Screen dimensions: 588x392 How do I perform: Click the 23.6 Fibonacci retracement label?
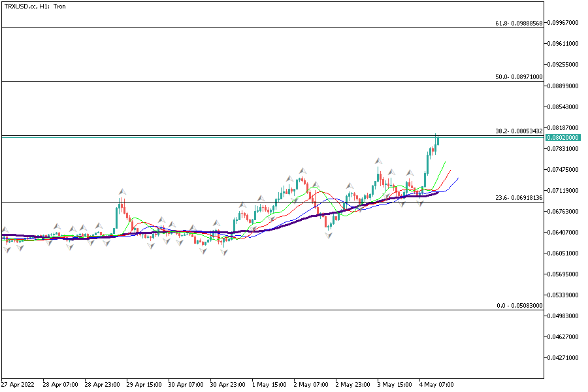pos(519,197)
